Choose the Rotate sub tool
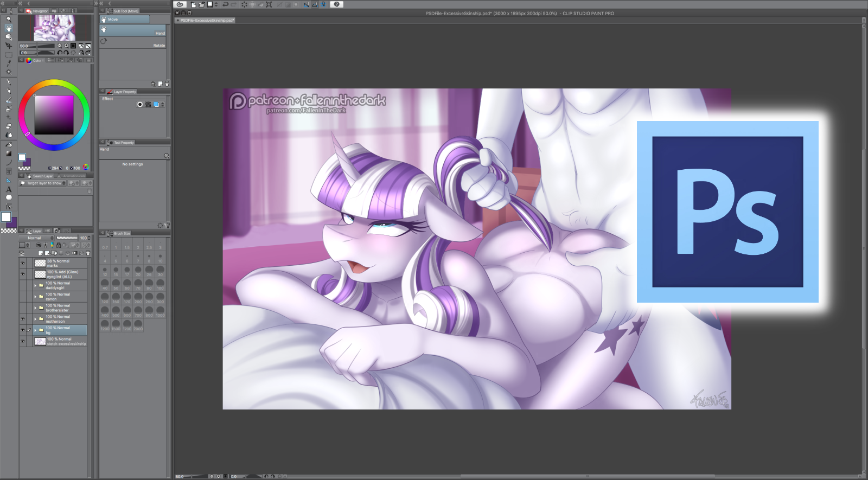This screenshot has width=868, height=480. point(132,43)
